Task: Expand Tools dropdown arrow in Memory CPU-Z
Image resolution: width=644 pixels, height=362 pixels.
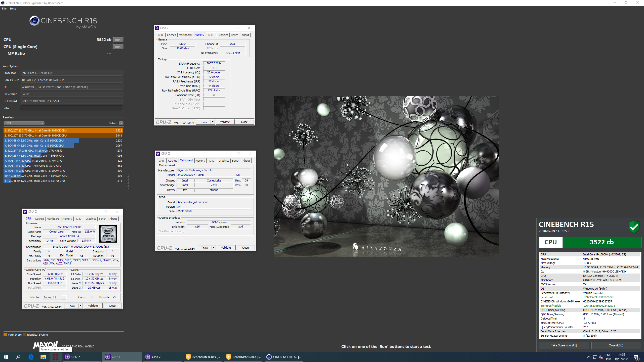Action: [213, 122]
